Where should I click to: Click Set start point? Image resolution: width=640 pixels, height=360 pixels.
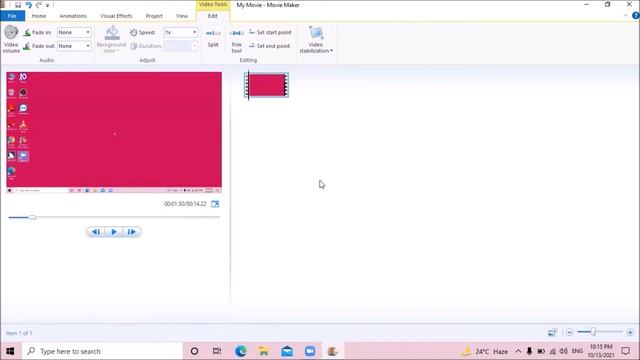tap(270, 32)
